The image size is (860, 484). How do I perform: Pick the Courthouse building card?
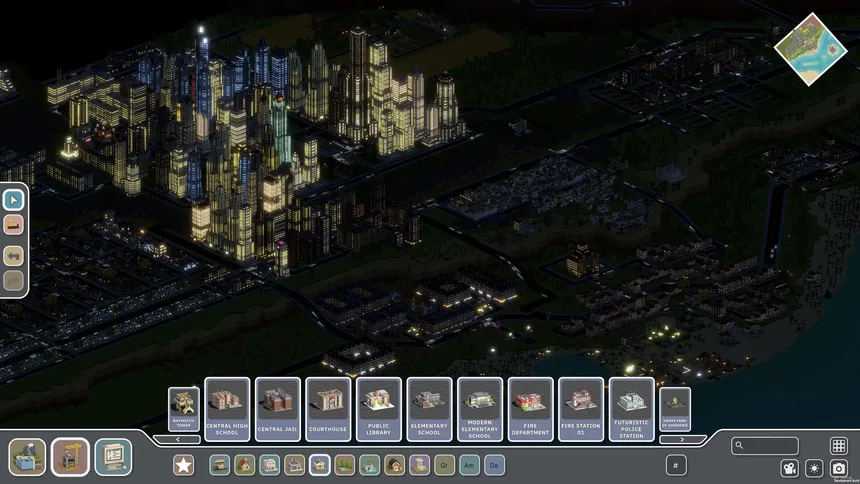tap(328, 409)
